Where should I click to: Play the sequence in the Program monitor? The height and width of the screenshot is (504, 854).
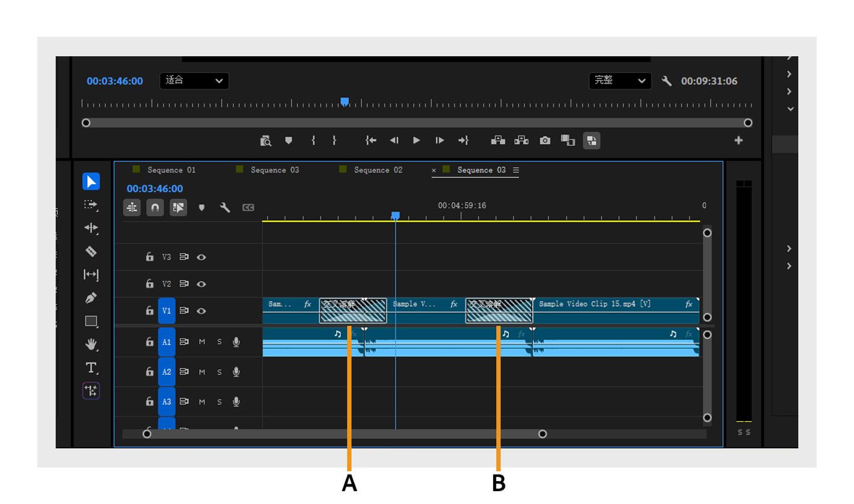[416, 140]
